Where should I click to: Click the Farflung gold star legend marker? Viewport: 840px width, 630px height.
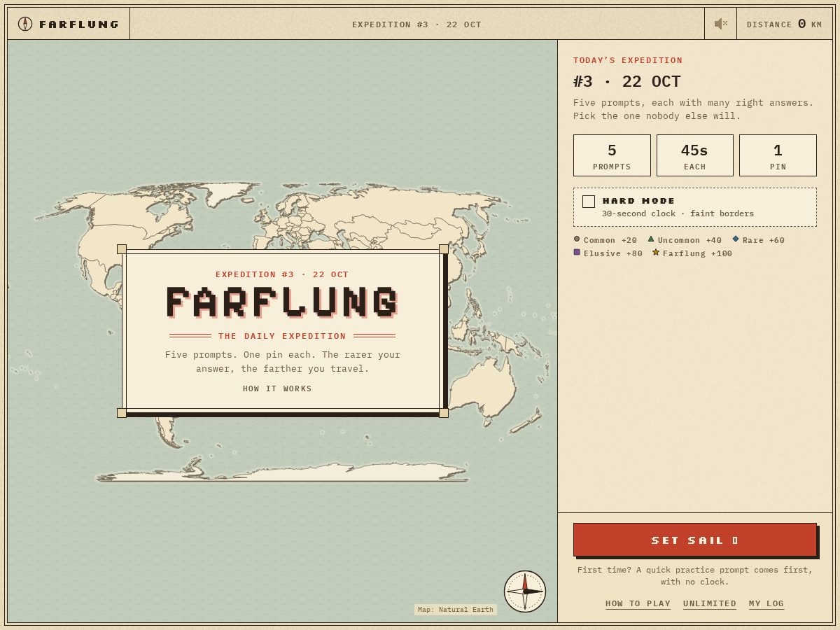pyautogui.click(x=656, y=252)
